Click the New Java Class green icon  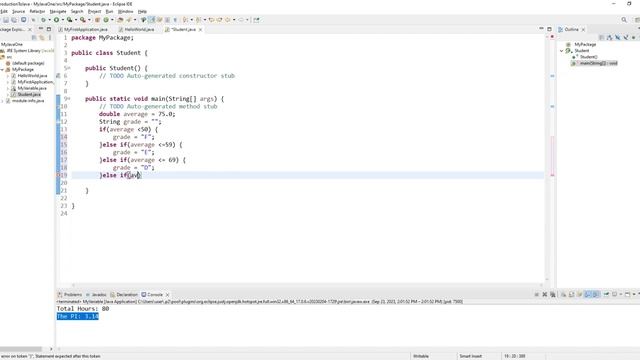click(x=106, y=20)
